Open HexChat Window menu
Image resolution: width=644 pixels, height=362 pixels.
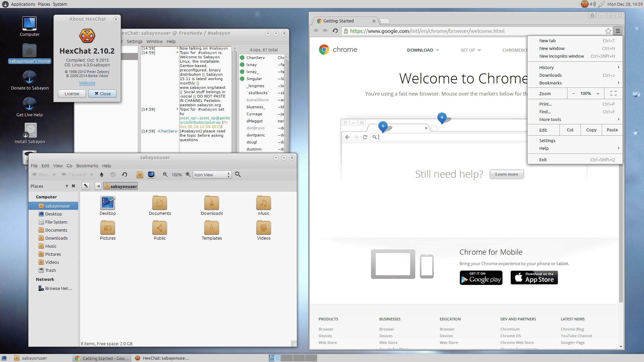coord(154,41)
